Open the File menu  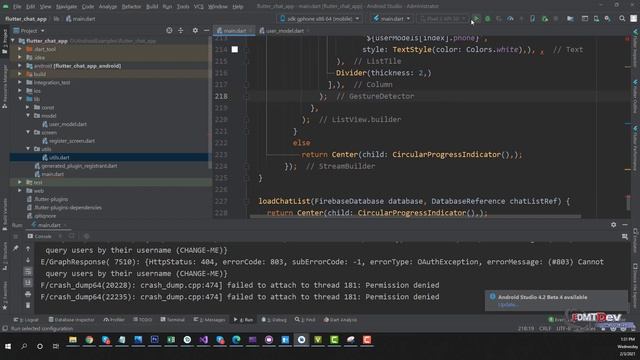click(17, 7)
